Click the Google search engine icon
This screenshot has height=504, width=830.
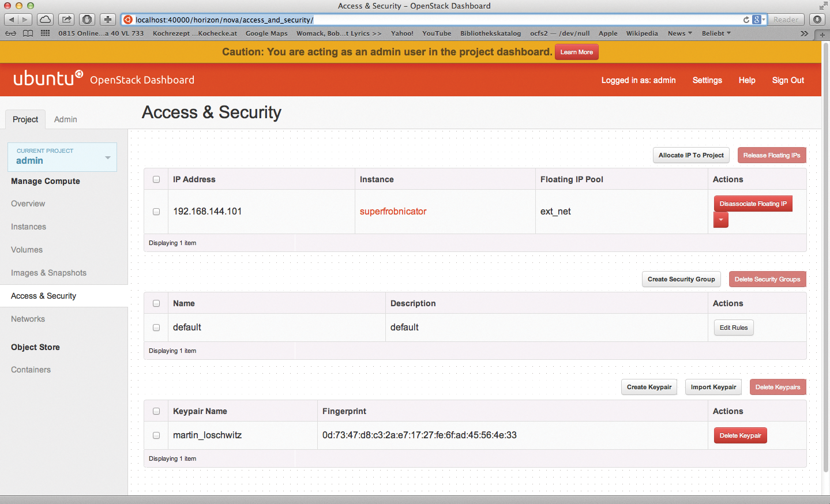tap(756, 20)
